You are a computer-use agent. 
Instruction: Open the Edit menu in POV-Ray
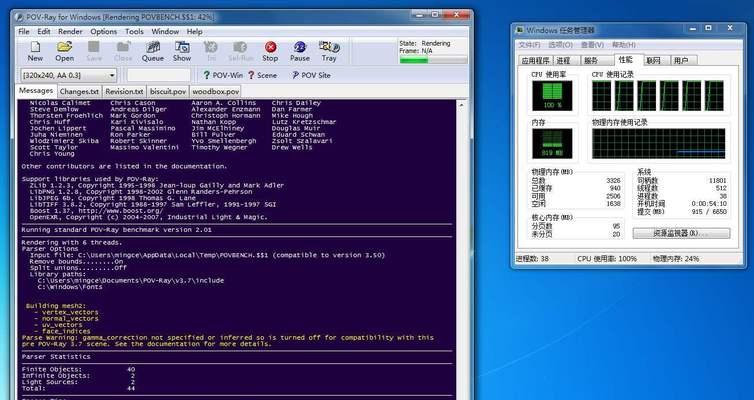click(x=44, y=31)
